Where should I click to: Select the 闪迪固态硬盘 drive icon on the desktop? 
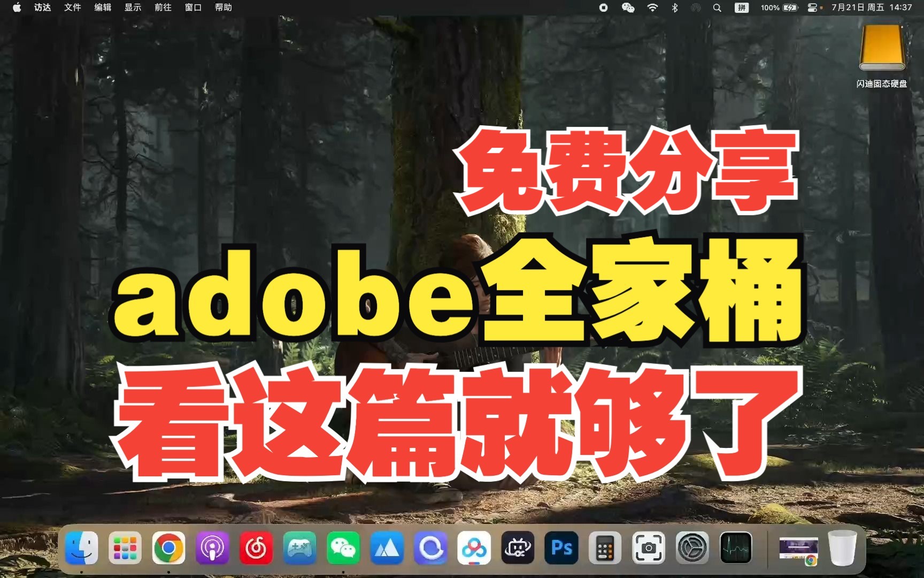click(882, 49)
